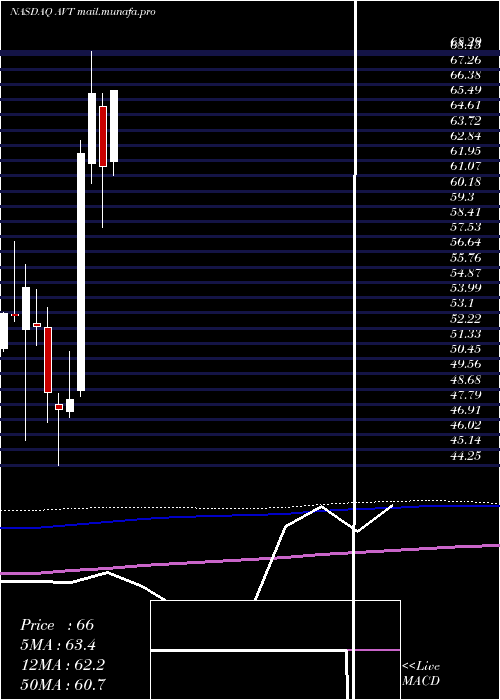The height and width of the screenshot is (700, 500).
Task: Click the 46.91 price axis label
Action: coord(466,410)
